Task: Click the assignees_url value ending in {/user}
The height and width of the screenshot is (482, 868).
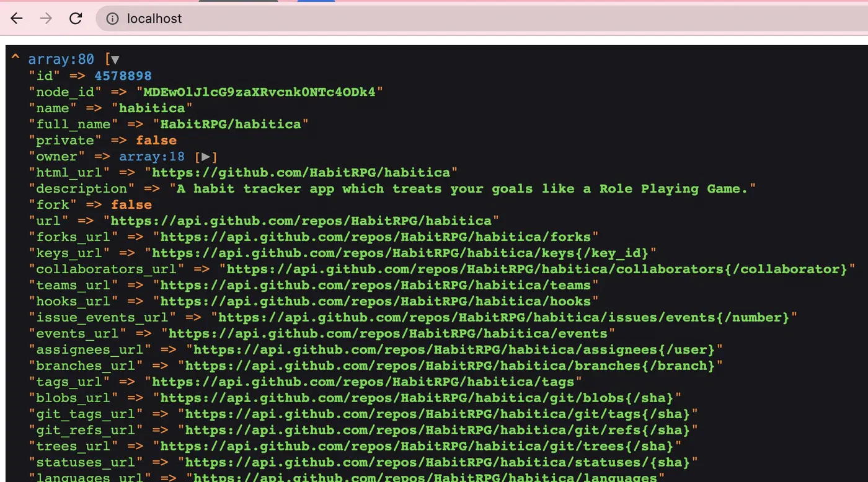Action: coord(454,350)
